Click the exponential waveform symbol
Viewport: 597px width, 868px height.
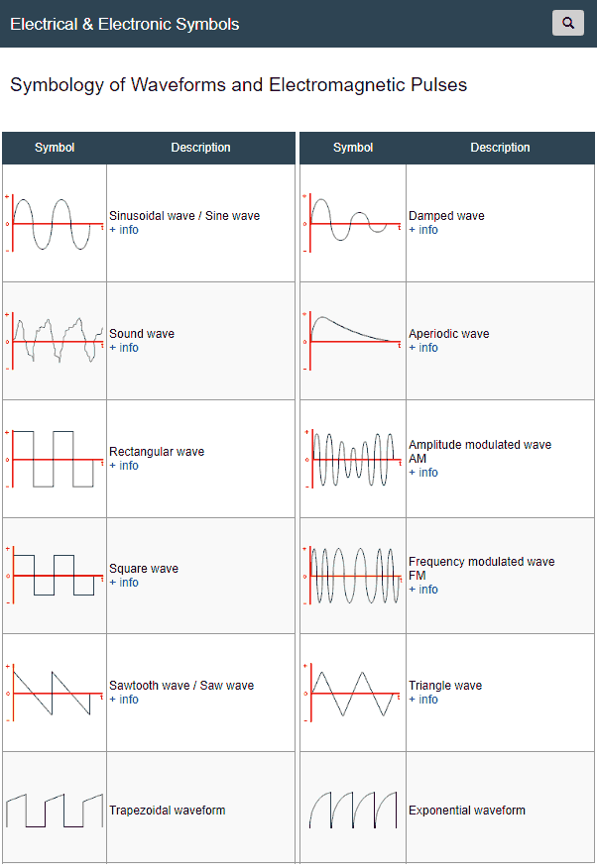[x=353, y=810]
